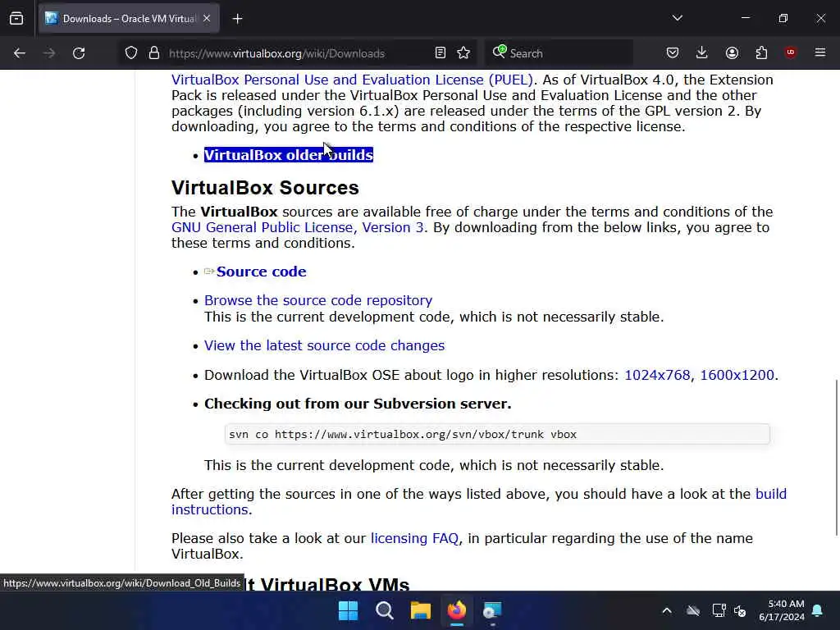Open the Source code link
This screenshot has width=840, height=630.
[x=262, y=272]
